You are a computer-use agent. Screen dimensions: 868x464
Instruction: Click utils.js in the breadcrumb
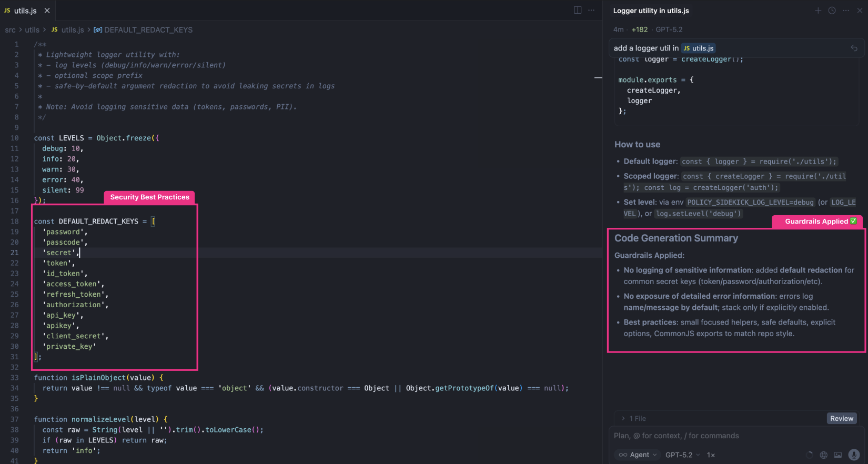pyautogui.click(x=73, y=30)
